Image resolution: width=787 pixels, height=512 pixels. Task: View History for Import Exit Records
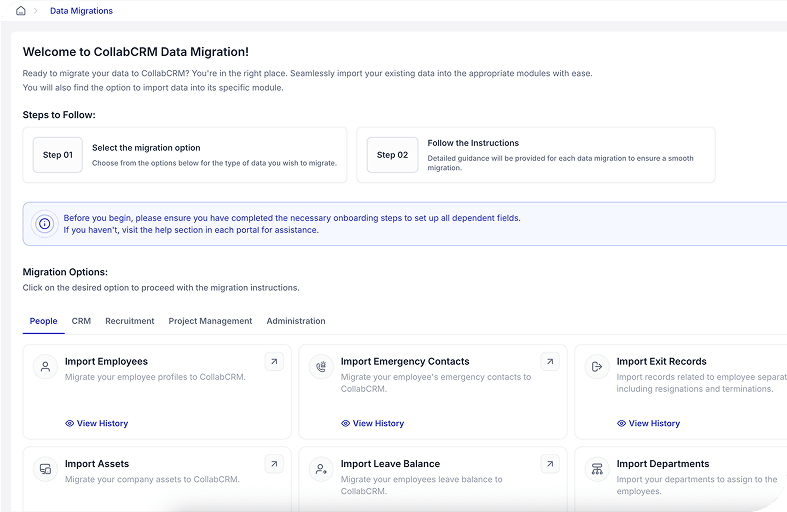(649, 423)
